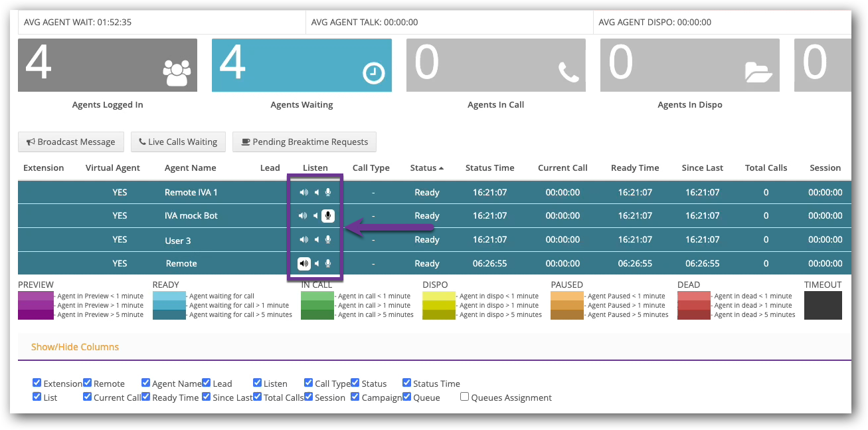
Task: Expand the Show/Hide Columns section
Action: point(75,346)
